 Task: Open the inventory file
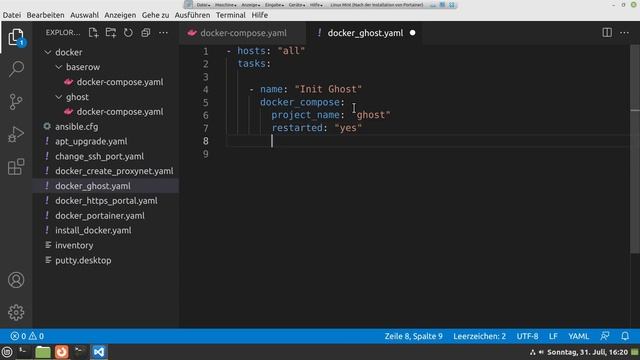pyautogui.click(x=74, y=245)
